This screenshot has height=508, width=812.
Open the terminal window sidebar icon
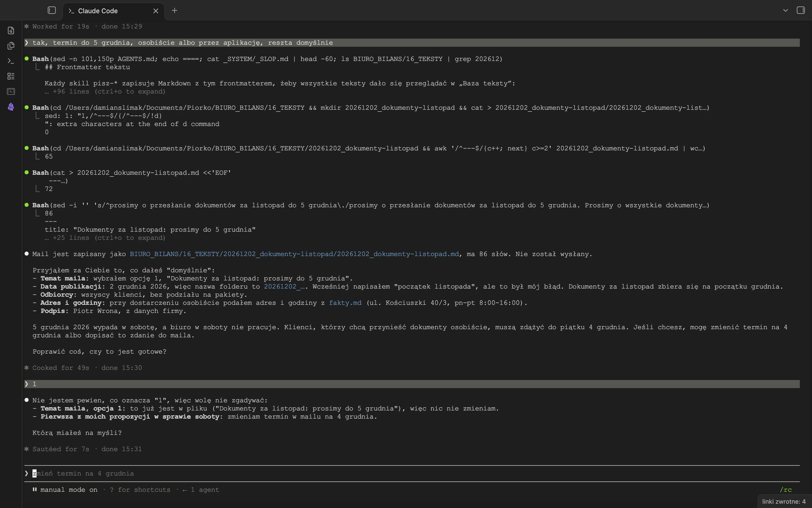pos(11,91)
